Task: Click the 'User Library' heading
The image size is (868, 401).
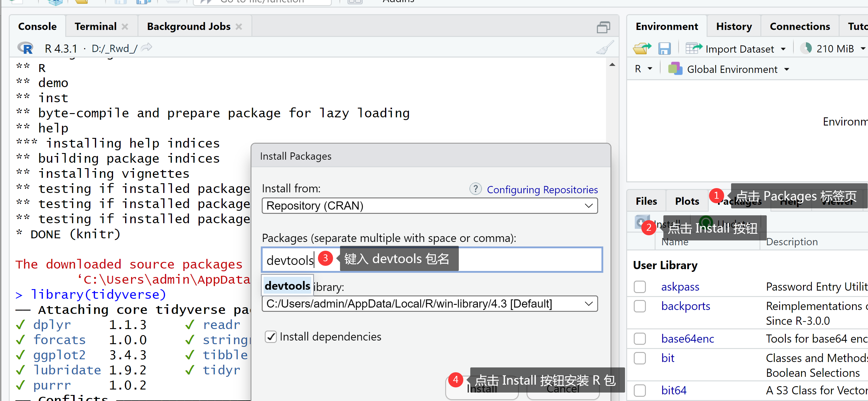Action: (665, 266)
